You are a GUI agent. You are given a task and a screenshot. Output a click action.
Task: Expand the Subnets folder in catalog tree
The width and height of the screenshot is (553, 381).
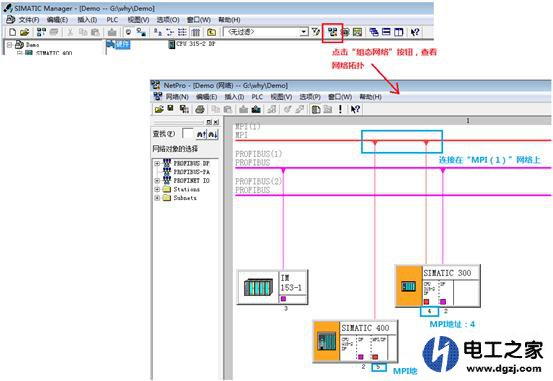point(157,198)
